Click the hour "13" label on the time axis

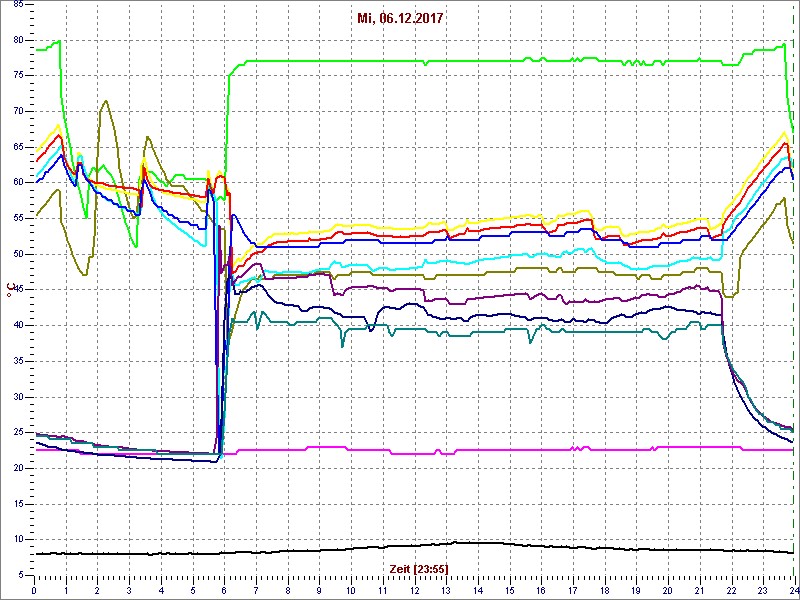pyautogui.click(x=446, y=589)
